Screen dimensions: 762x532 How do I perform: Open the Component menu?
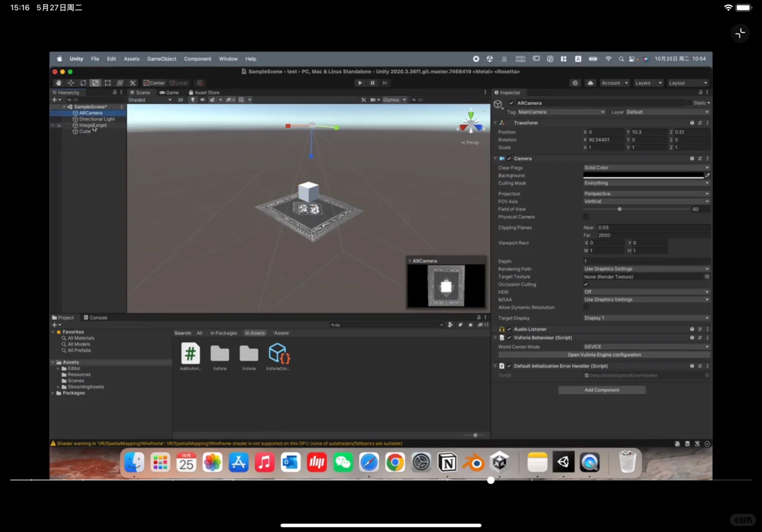coord(198,59)
